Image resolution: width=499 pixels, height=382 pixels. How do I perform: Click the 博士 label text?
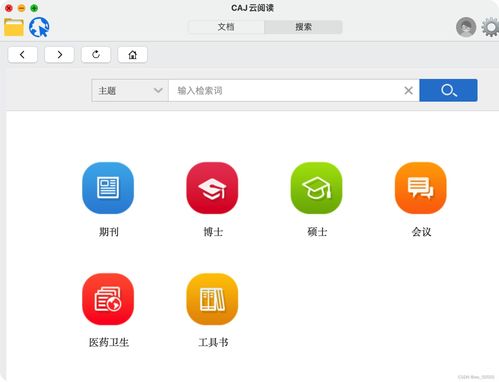pos(213,232)
